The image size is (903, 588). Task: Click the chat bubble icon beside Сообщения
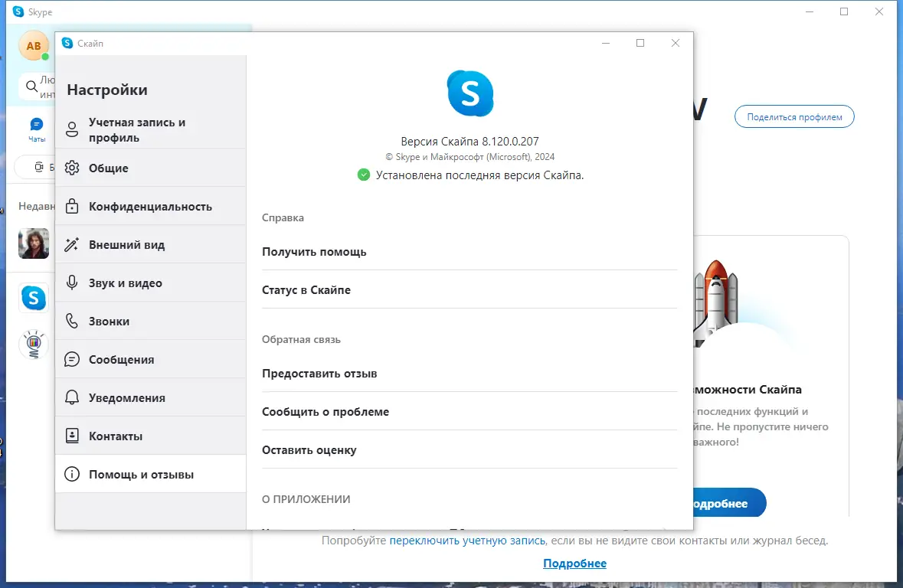72,359
